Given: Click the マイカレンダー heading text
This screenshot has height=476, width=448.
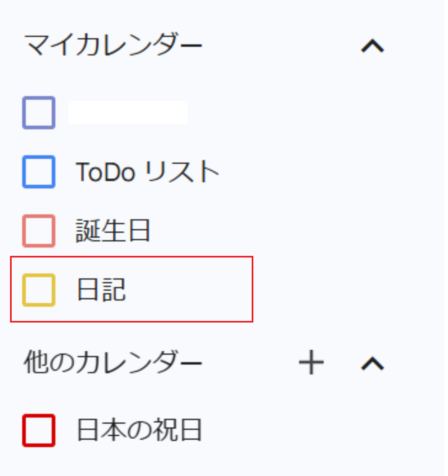Looking at the screenshot, I should point(113,45).
